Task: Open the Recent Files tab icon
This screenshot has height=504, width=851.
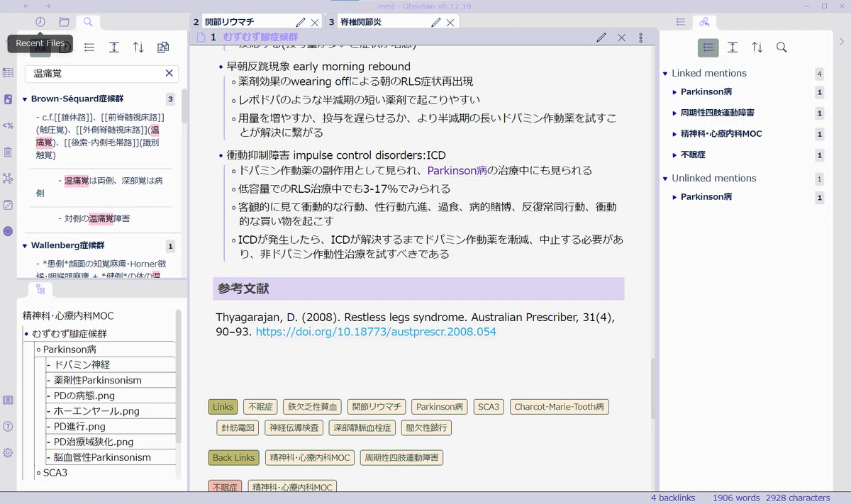Action: 40,22
